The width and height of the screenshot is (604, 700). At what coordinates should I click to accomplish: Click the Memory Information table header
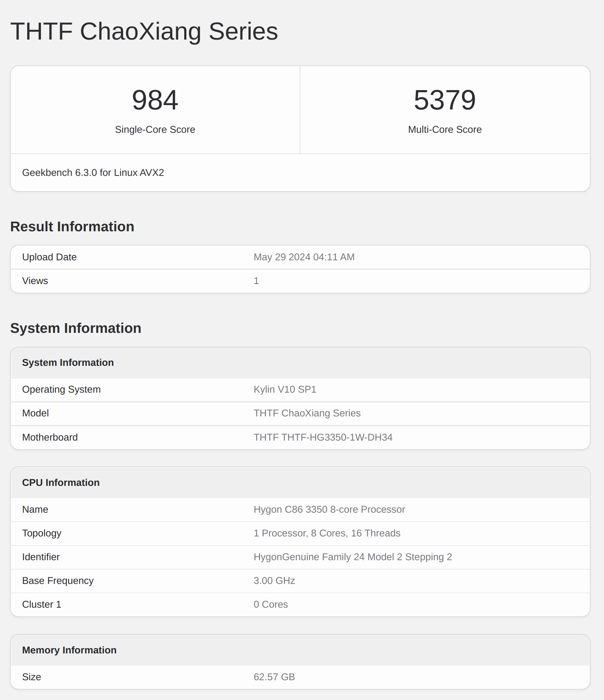point(69,650)
